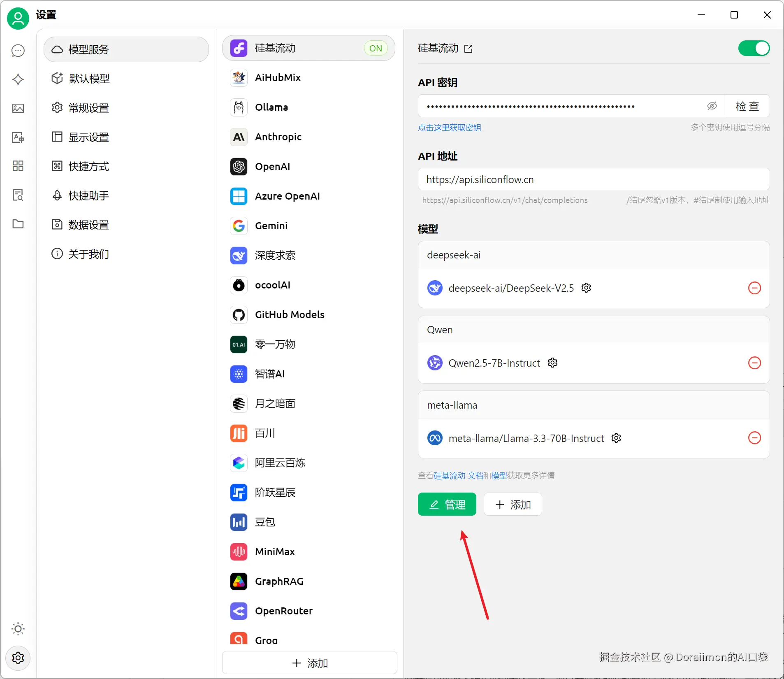The image size is (784, 679).
Task: Select the 硅基流动 provider
Action: coord(308,48)
